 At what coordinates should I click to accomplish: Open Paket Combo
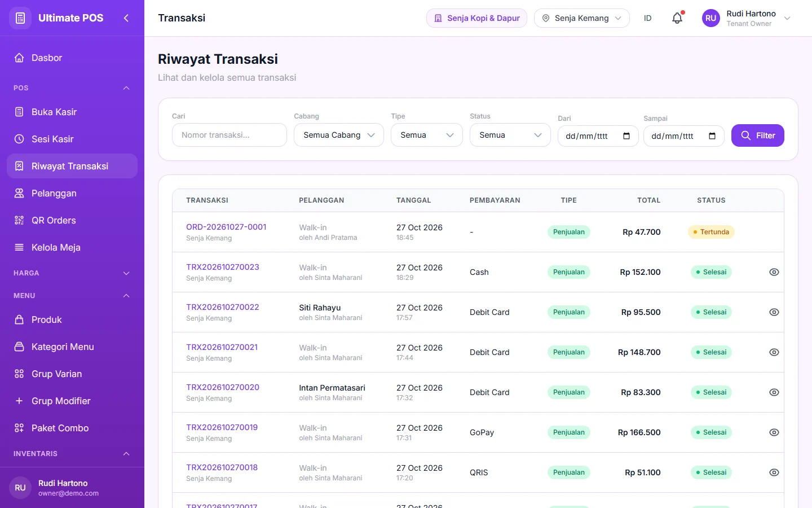72,428
